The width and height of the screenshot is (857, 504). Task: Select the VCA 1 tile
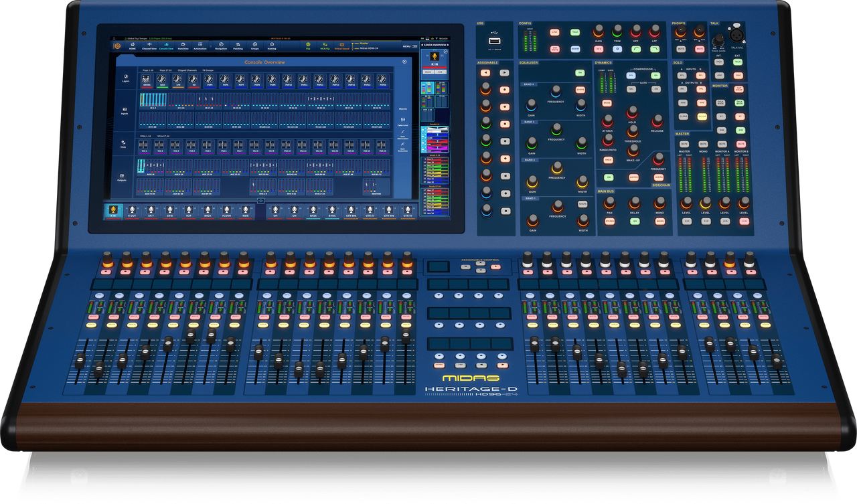pyautogui.click(x=145, y=147)
